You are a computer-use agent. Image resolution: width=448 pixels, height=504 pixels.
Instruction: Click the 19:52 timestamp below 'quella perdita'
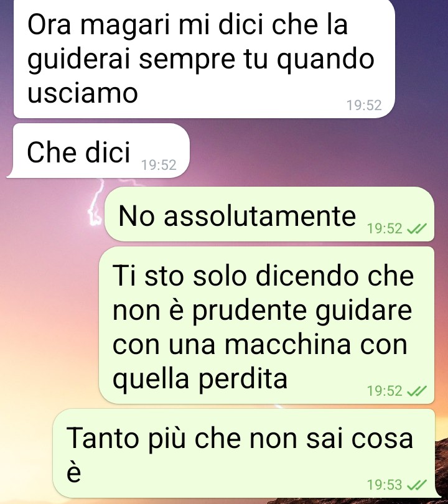[x=385, y=391]
